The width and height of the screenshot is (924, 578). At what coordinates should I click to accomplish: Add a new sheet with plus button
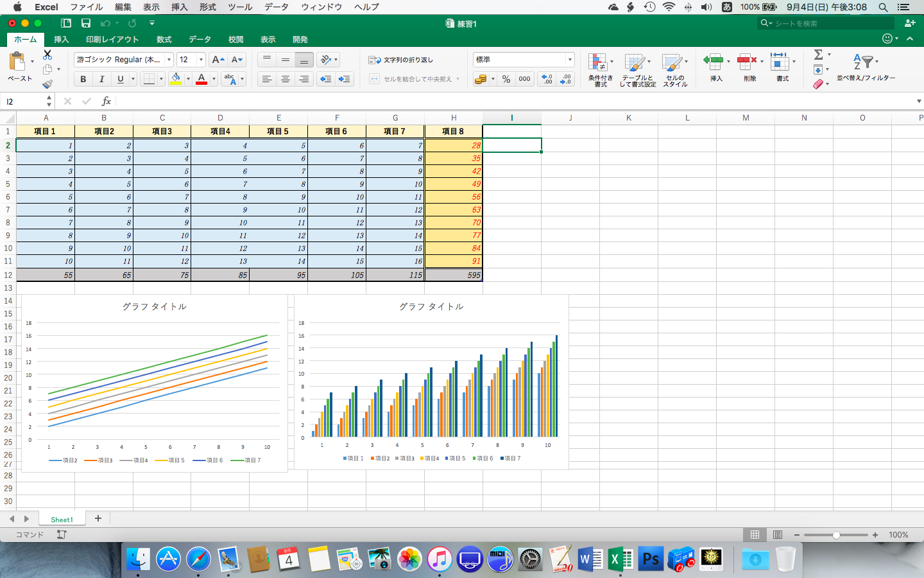pos(98,518)
